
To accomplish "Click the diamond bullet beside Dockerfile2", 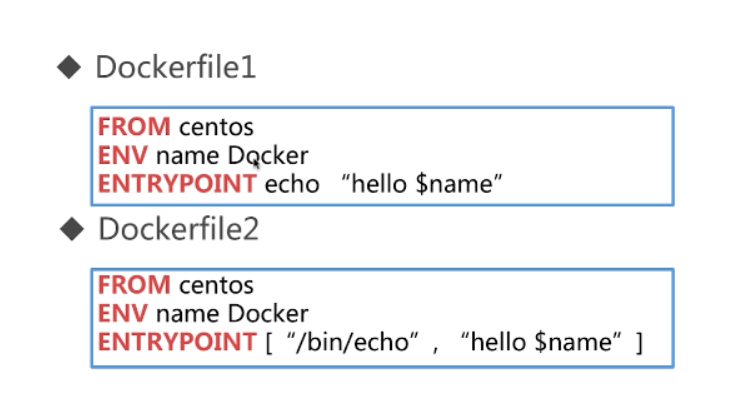I will point(72,229).
